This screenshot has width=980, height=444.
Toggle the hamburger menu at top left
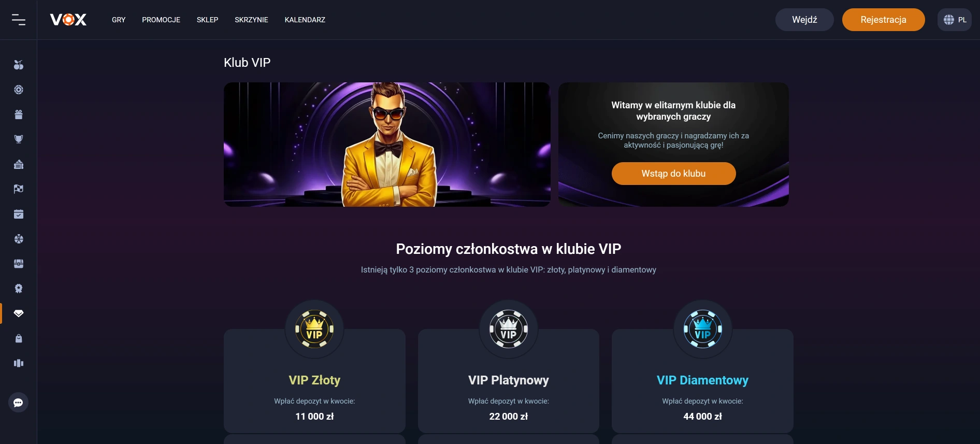tap(19, 20)
